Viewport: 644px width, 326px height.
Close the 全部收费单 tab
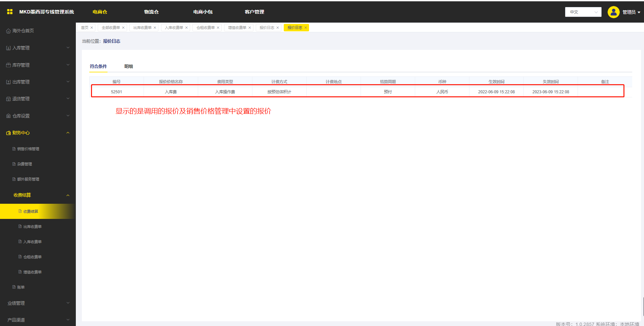pos(123,28)
